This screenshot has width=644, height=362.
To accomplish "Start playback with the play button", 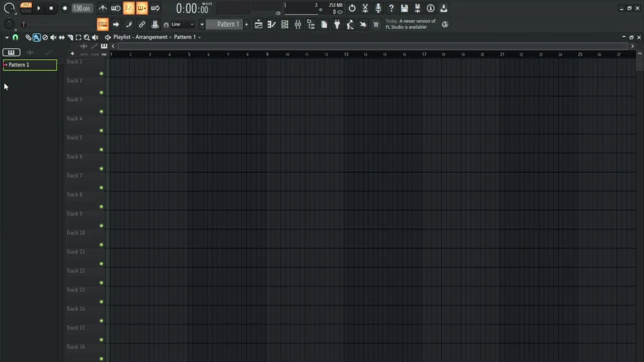I will click(39, 8).
